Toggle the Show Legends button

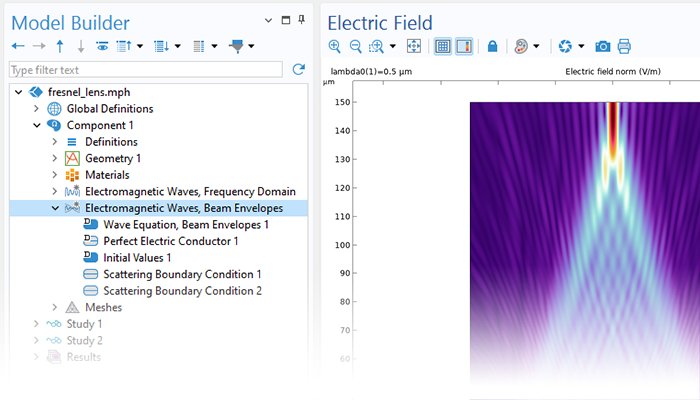click(x=464, y=46)
